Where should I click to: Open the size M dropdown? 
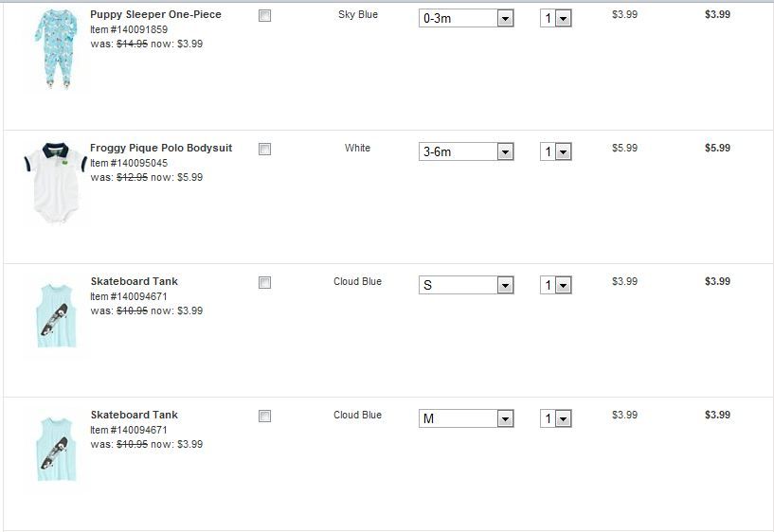click(466, 418)
